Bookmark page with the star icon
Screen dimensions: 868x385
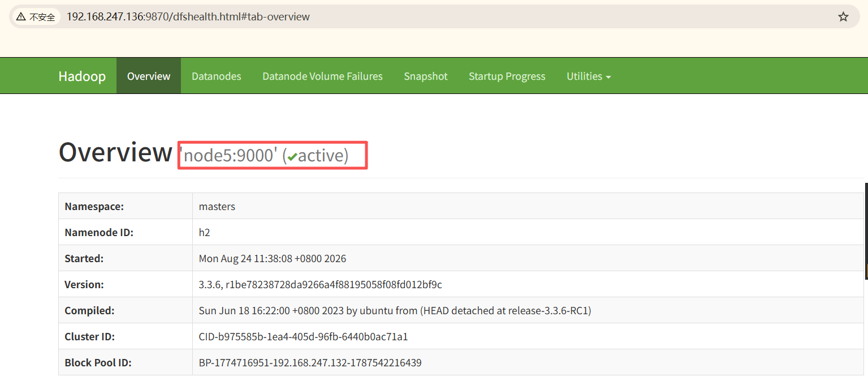pyautogui.click(x=843, y=16)
